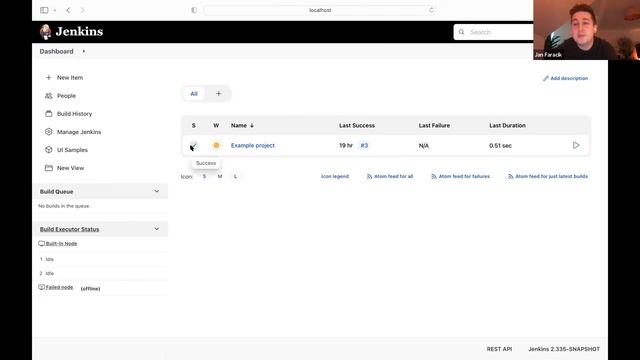Open the People page link

pos(66,96)
